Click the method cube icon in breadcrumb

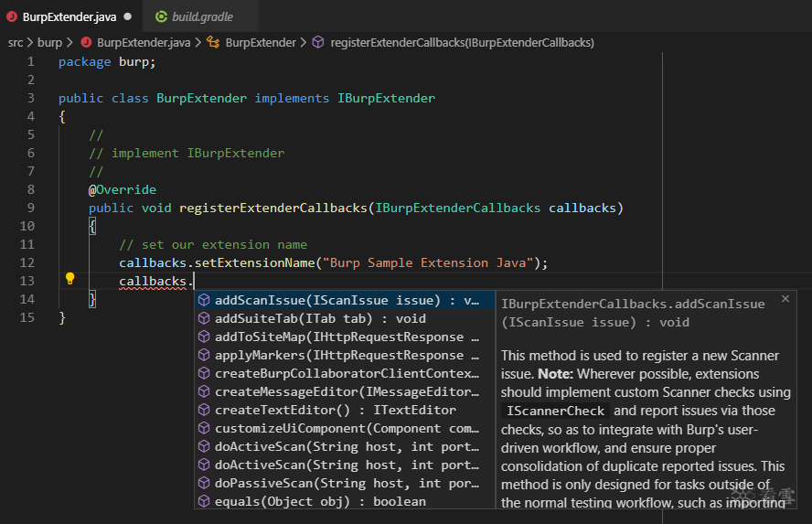pos(318,42)
